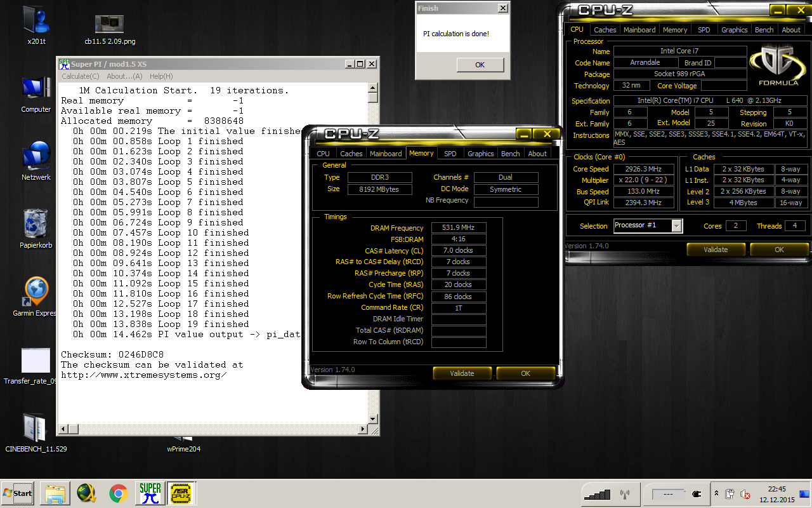Switch to Graphics tab in memory CPU-Z window

[480, 154]
